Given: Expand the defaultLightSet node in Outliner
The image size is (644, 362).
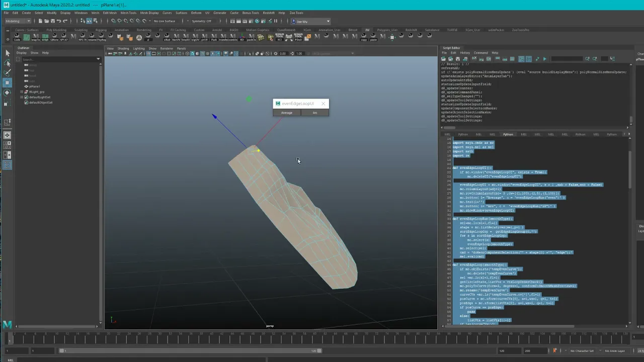Looking at the screenshot, I should tap(21, 97).
